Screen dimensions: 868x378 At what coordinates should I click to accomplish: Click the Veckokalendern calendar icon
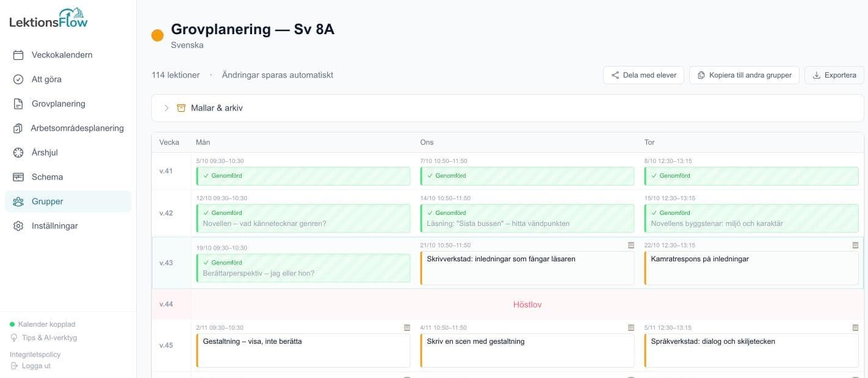[x=18, y=55]
